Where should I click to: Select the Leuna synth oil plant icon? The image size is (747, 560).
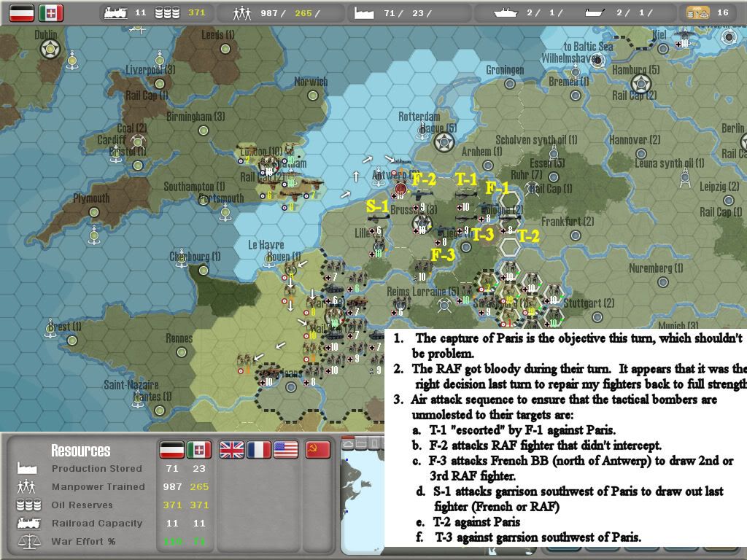684,179
